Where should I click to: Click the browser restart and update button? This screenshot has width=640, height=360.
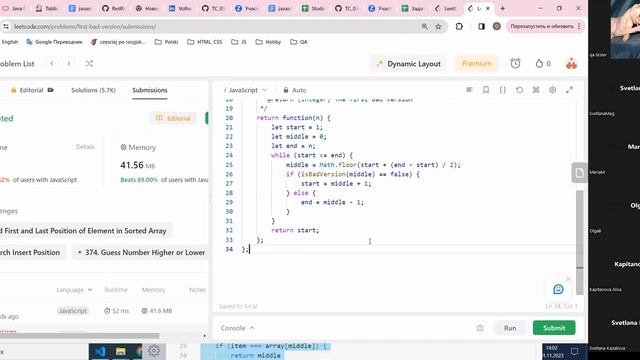[542, 27]
